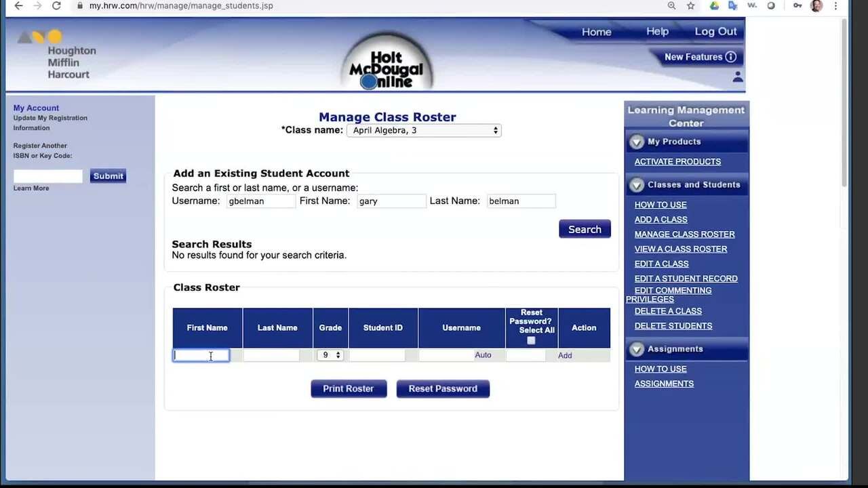Click the user account icon in the site header
This screenshot has width=868, height=488.
coord(737,77)
